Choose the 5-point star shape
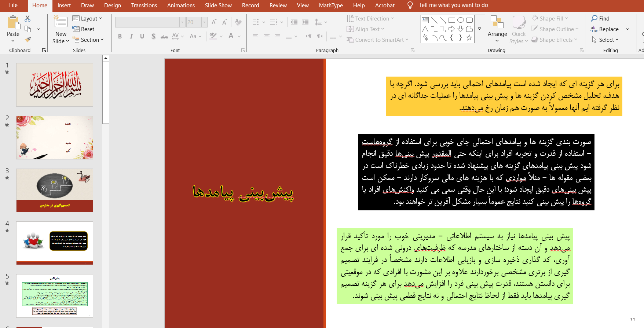The image size is (644, 328). [x=469, y=38]
